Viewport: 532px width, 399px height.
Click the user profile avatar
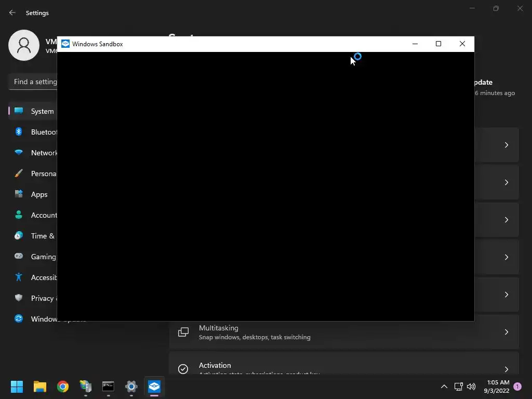coord(24,45)
